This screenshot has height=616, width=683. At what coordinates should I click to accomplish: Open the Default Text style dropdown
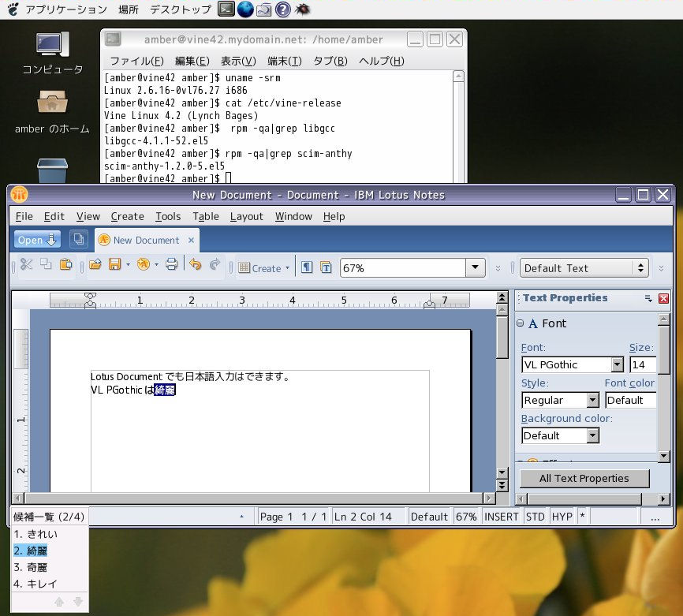[x=640, y=268]
